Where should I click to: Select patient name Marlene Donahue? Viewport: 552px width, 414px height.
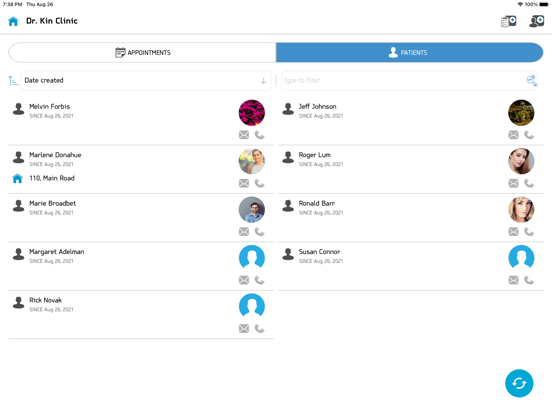pos(55,155)
